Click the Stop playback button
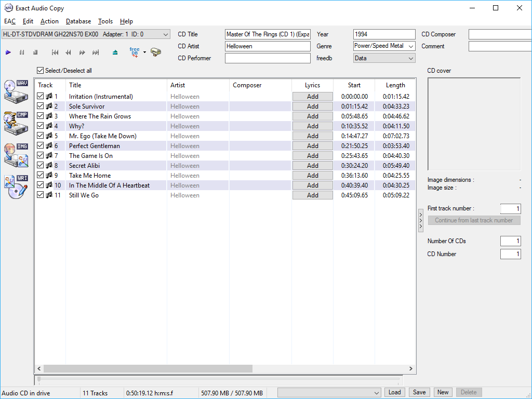Viewport: 532px width, 399px height. click(35, 52)
